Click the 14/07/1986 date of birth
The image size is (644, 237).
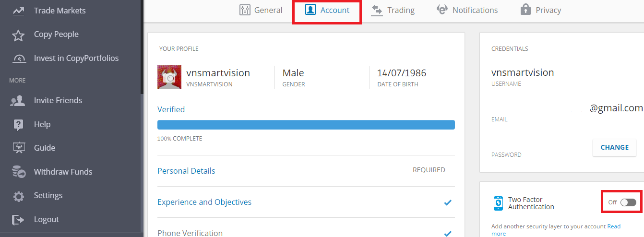point(402,73)
